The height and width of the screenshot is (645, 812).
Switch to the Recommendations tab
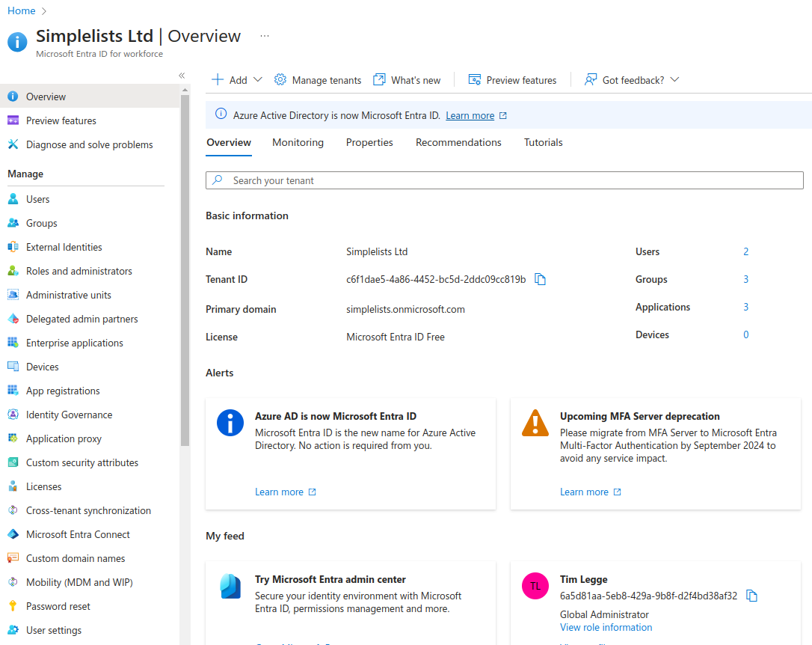pos(458,142)
